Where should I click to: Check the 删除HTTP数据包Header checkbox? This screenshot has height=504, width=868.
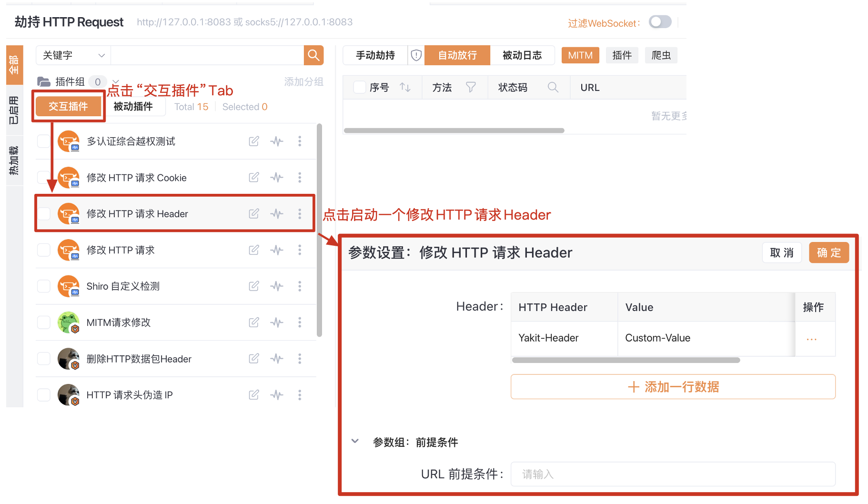pyautogui.click(x=44, y=358)
